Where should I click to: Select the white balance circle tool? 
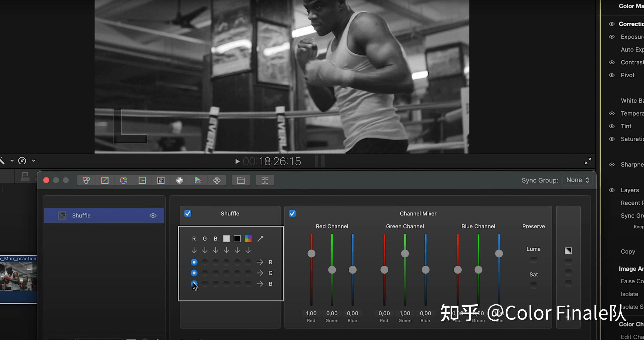(180, 180)
